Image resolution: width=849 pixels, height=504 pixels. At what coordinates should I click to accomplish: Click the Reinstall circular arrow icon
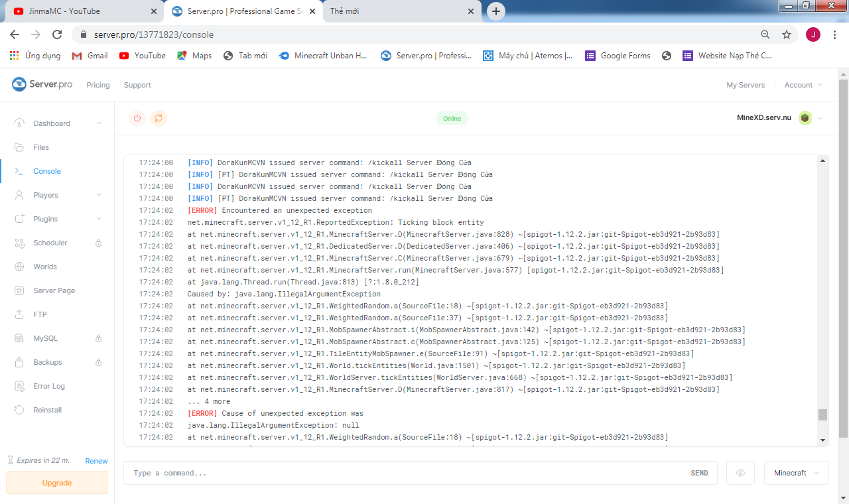tap(20, 410)
